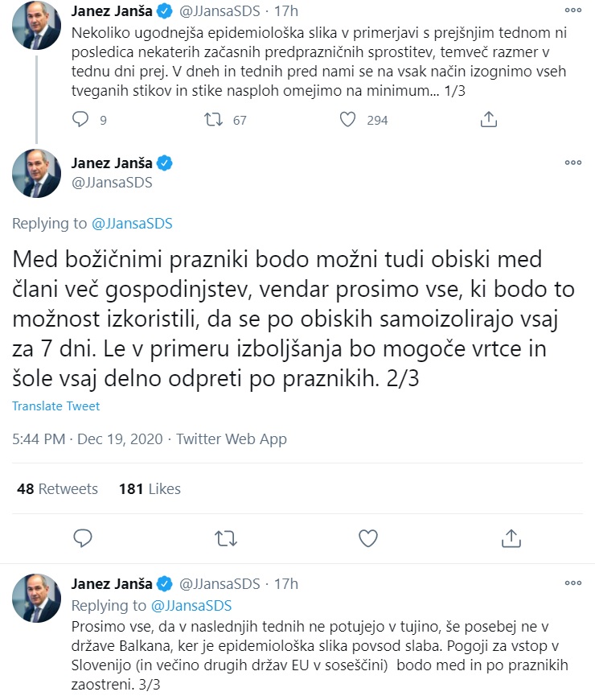The image size is (595, 700).
Task: Share the main tweet (2/3)
Action: [511, 537]
